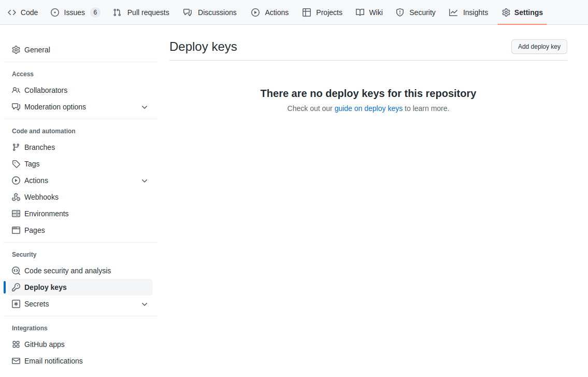Select the Pull requests icon
This screenshot has height=377, width=588.
(x=117, y=12)
